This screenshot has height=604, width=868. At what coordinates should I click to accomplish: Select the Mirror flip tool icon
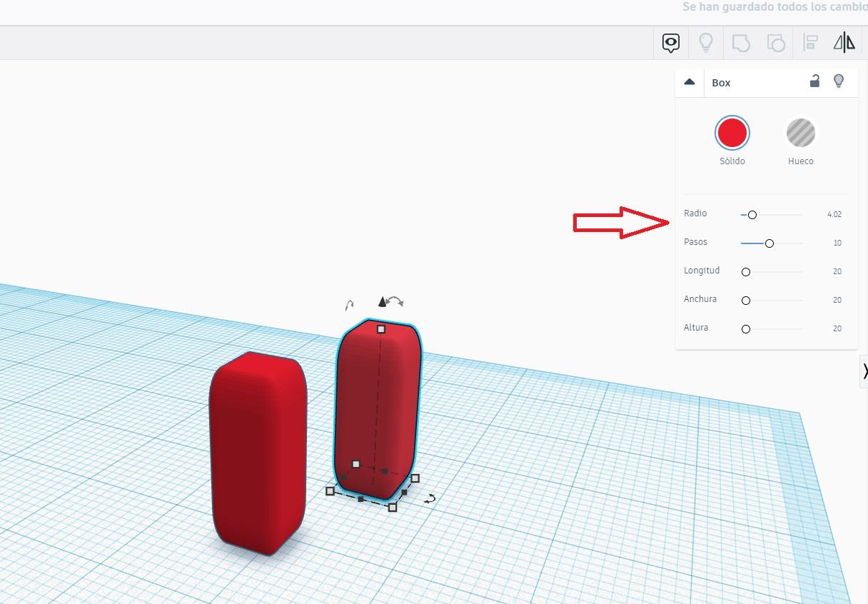point(844,43)
